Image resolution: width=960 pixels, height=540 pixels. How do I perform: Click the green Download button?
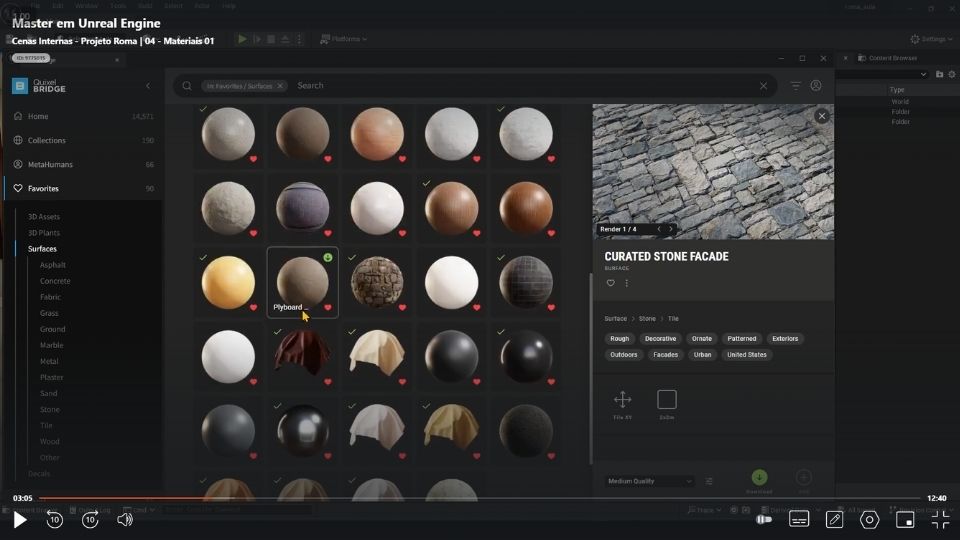759,478
